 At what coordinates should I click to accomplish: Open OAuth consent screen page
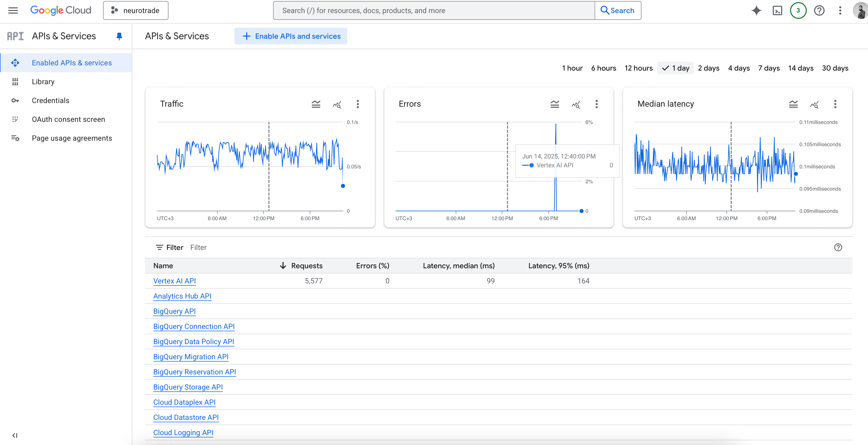(x=68, y=119)
